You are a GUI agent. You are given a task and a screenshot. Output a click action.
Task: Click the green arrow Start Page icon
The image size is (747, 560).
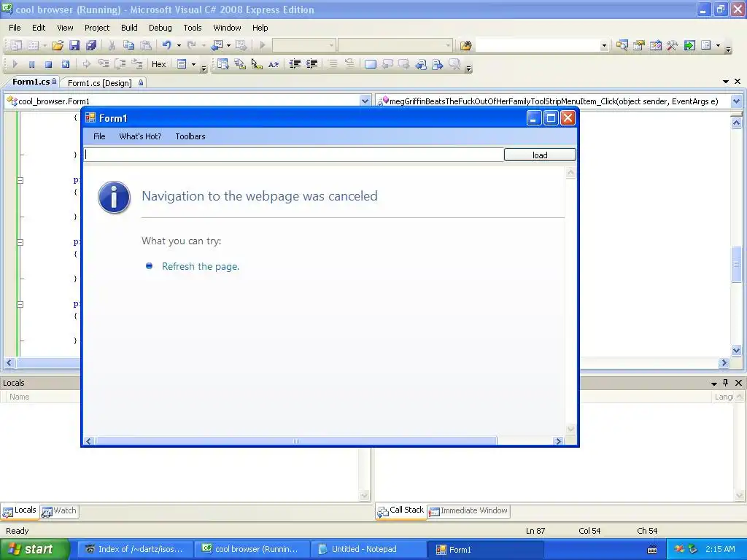tap(689, 45)
